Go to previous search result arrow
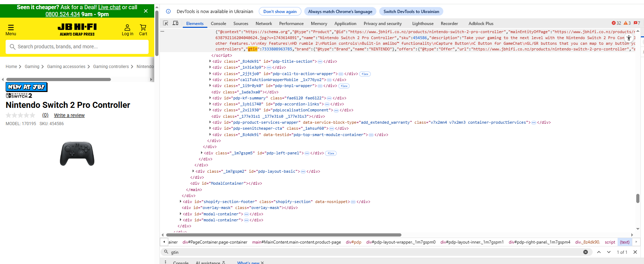Screen dimensions: 644x264 coord(599,252)
